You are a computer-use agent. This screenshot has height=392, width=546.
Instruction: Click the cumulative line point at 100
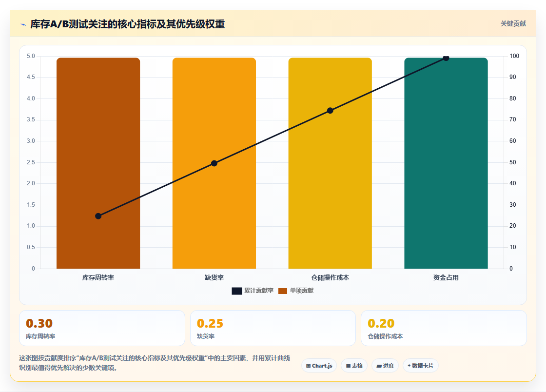point(446,58)
